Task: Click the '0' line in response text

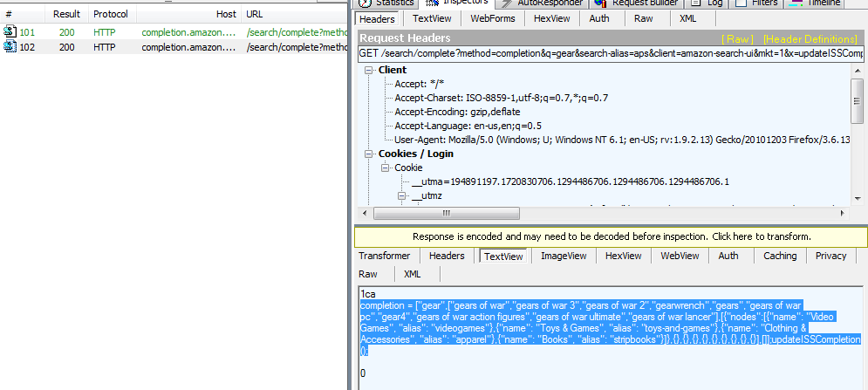Action: (x=363, y=373)
